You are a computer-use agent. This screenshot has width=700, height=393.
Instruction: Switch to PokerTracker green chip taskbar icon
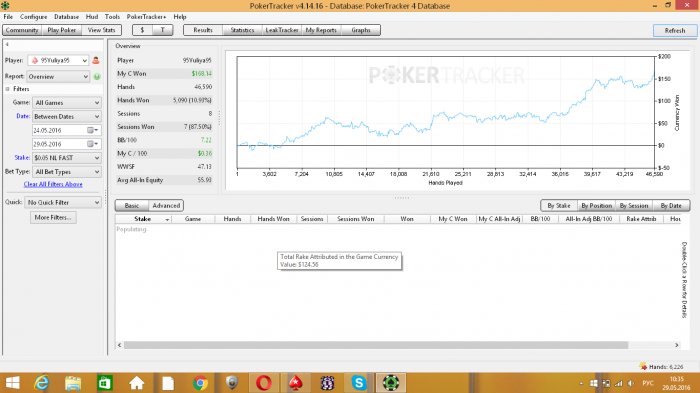point(391,383)
